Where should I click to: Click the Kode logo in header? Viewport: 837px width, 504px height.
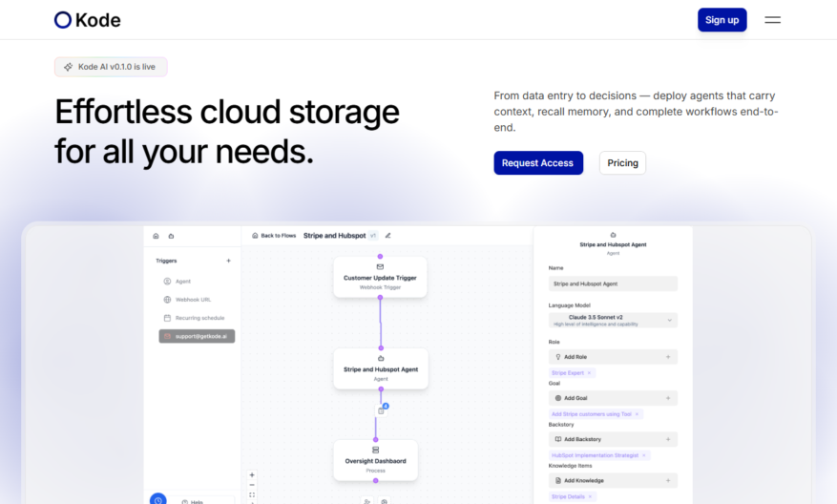click(x=88, y=20)
